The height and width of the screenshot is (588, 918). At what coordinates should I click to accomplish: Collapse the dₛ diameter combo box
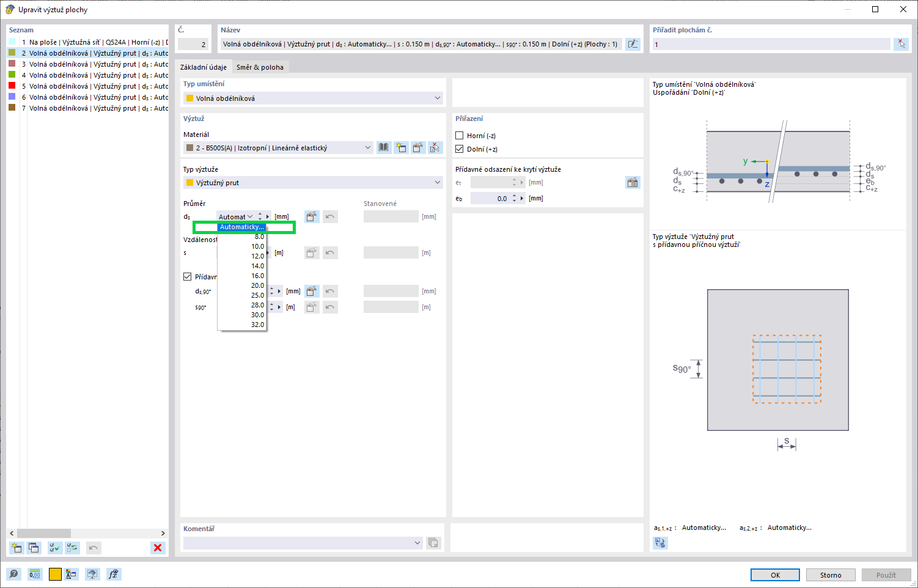[x=250, y=216]
